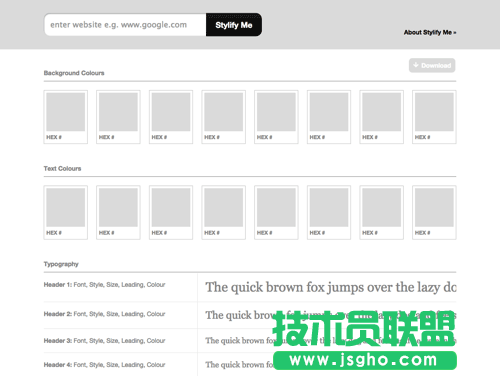Select the first Background Colours swatch
This screenshot has height=376, width=500.
[x=66, y=117]
